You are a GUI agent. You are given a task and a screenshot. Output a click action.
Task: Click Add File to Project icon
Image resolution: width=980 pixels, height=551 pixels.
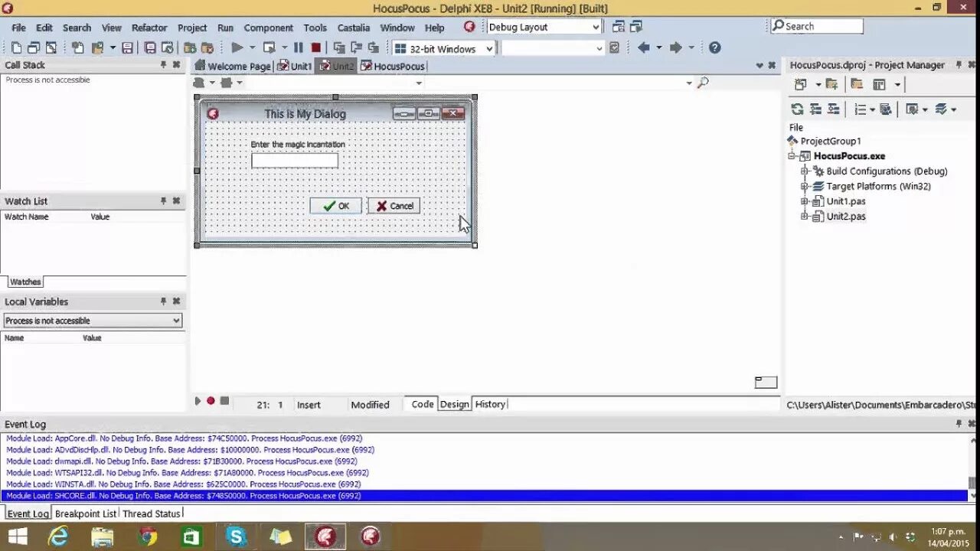[188, 47]
